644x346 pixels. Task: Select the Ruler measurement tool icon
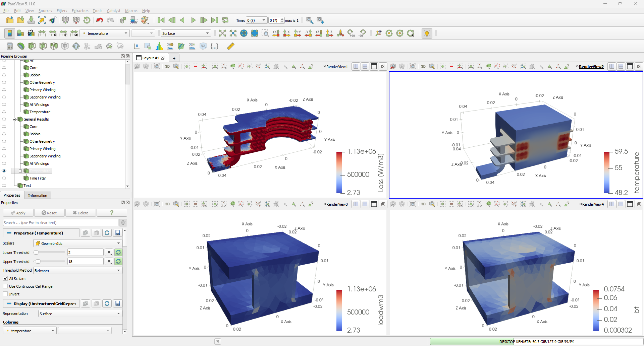[x=230, y=46]
